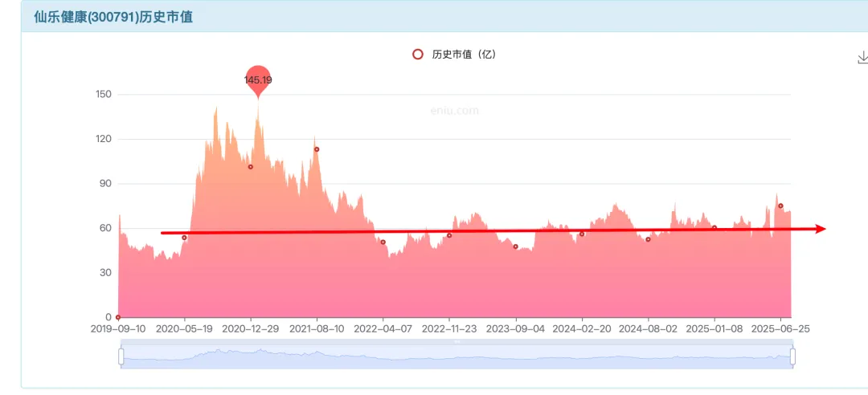The width and height of the screenshot is (868, 395).
Task: Click the 2024-08-02 date axis label
Action: tap(649, 328)
